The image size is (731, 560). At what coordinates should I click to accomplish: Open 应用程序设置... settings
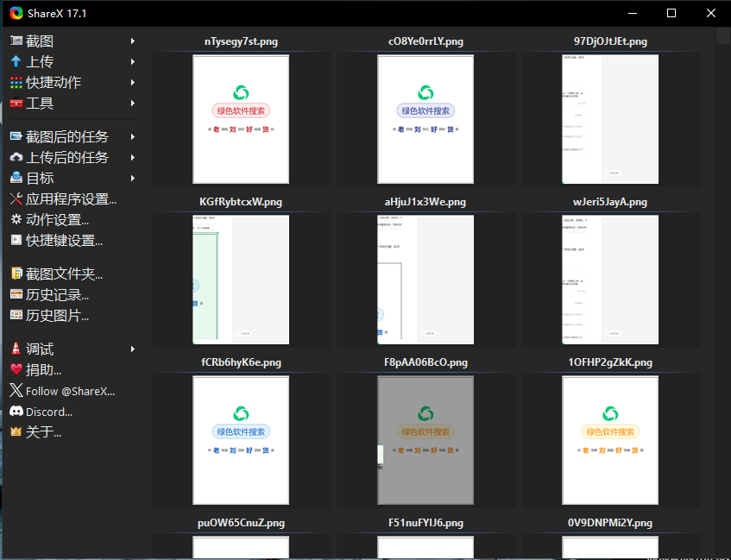pyautogui.click(x=73, y=199)
